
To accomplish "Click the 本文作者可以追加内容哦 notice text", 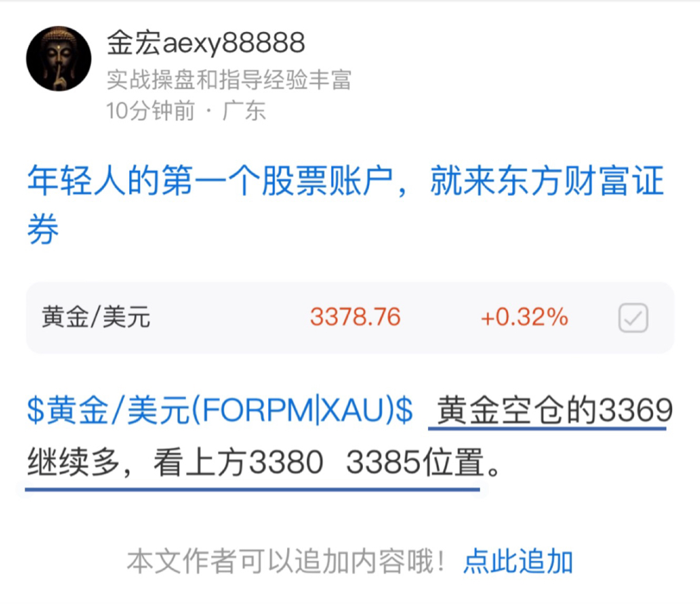I will (286, 561).
